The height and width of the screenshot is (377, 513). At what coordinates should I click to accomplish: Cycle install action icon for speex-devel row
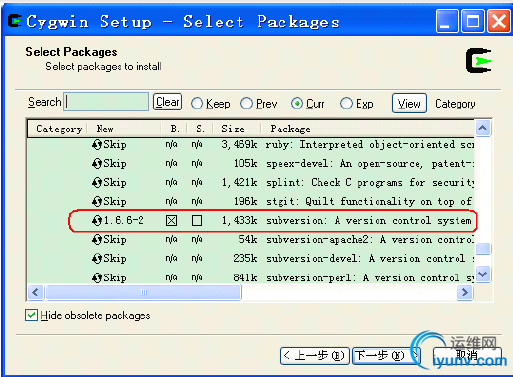(97, 164)
